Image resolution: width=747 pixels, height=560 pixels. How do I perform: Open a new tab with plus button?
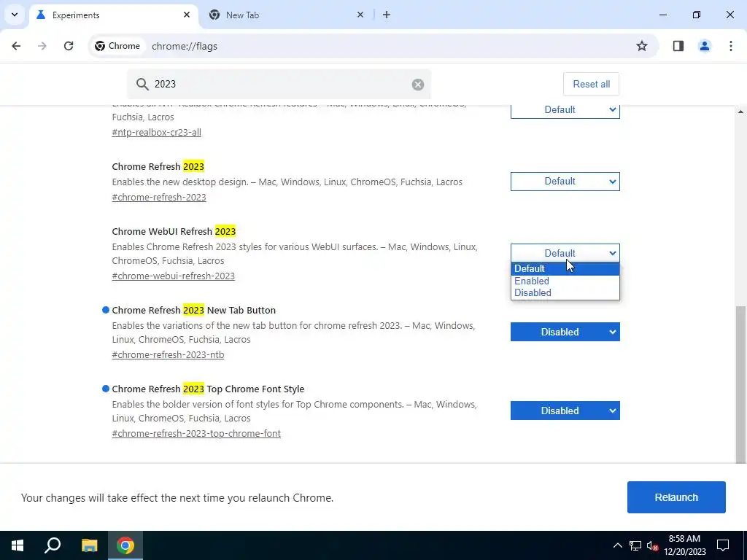[387, 15]
